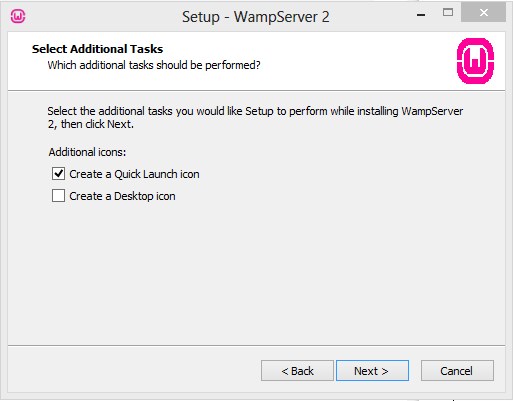Click the large pink WampServer logo
This screenshot has height=401, width=513.
click(x=475, y=61)
